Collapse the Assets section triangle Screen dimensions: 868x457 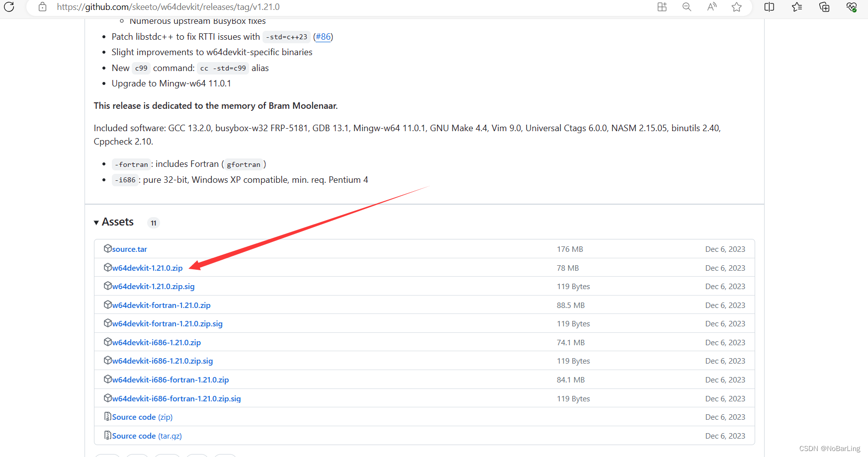(96, 223)
